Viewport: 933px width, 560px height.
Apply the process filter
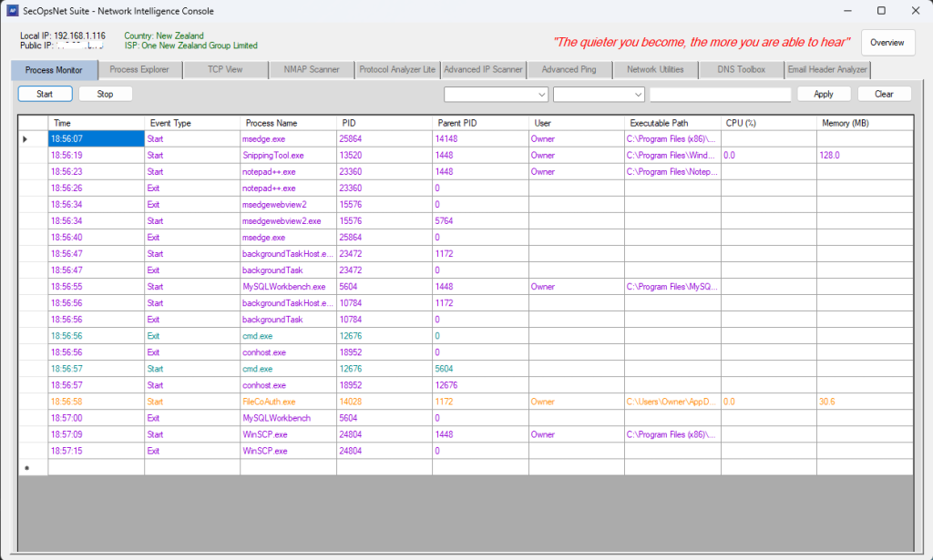pos(823,94)
